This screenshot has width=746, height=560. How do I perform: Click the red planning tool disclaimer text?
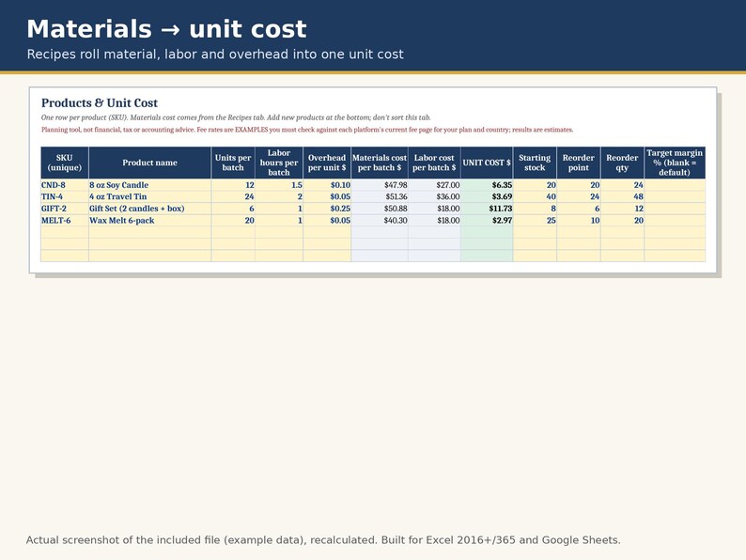307,130
